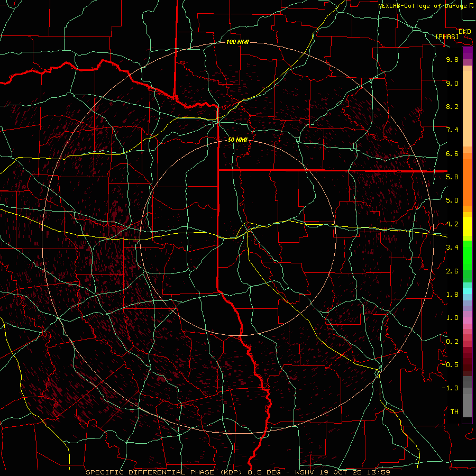Click the TH threshold label on the scale
Image resolution: width=476 pixels, height=476 pixels.
click(x=454, y=412)
